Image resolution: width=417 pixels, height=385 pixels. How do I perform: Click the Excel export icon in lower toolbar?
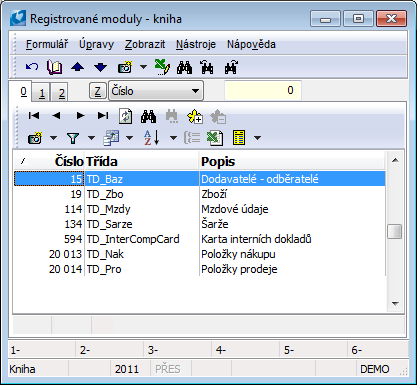click(x=215, y=138)
